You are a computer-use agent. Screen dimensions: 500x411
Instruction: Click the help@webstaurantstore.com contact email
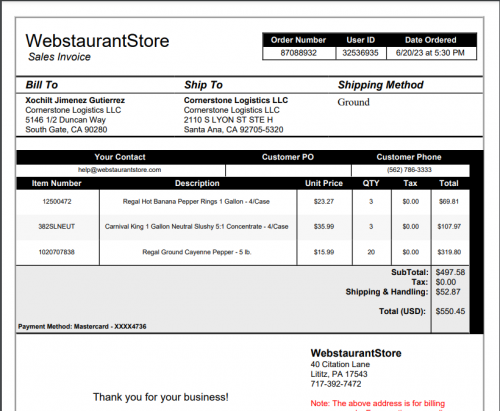click(119, 170)
